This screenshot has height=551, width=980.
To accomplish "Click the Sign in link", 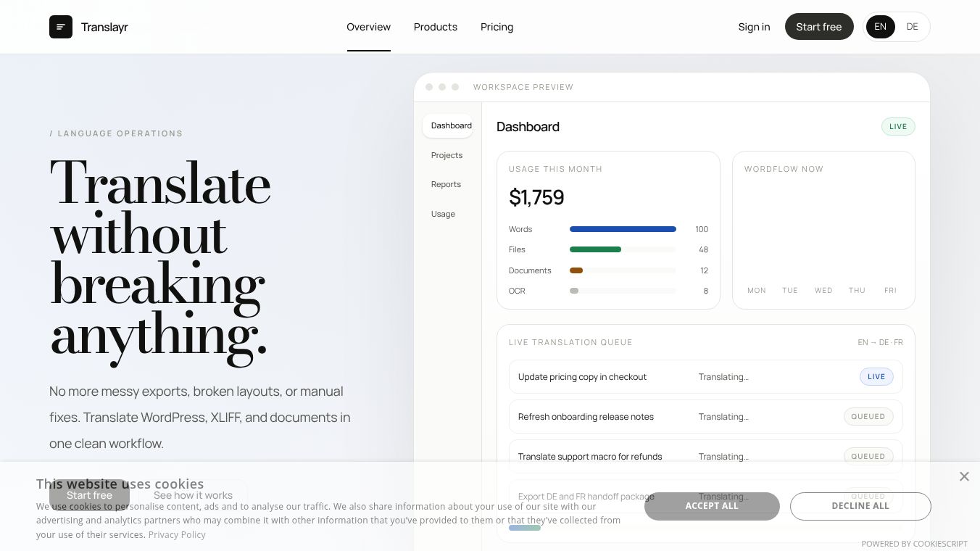I will click(x=754, y=27).
